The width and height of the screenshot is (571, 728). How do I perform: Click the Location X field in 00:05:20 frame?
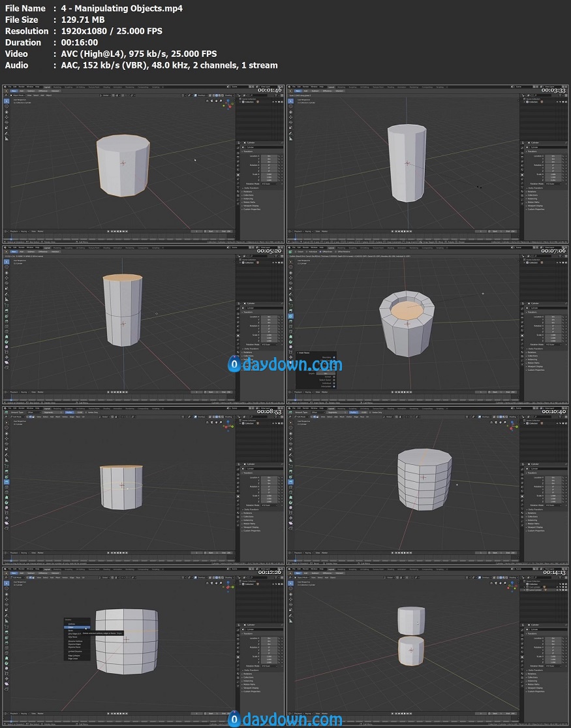(271, 317)
